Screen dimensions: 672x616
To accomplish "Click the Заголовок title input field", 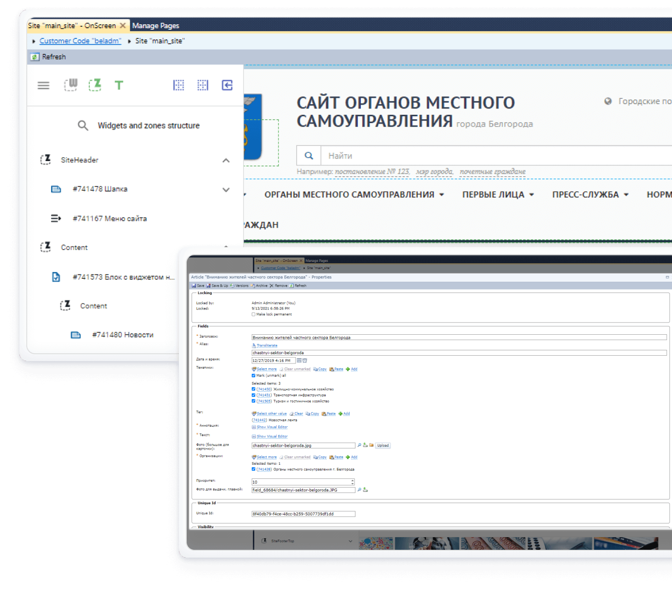I will coord(459,337).
